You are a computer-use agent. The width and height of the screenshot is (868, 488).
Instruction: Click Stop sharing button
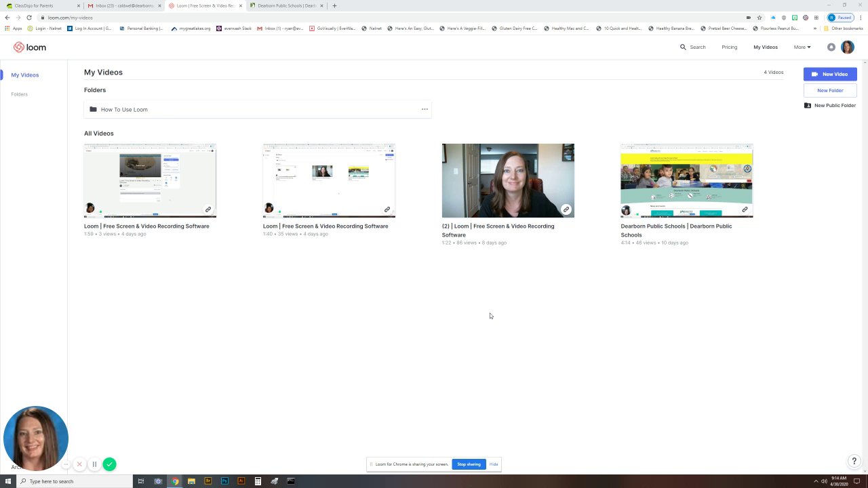469,464
